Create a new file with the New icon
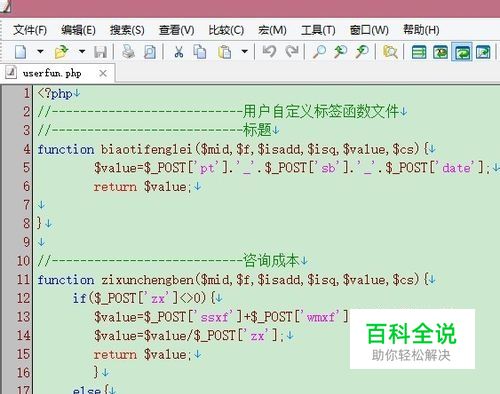 pyautogui.click(x=21, y=52)
